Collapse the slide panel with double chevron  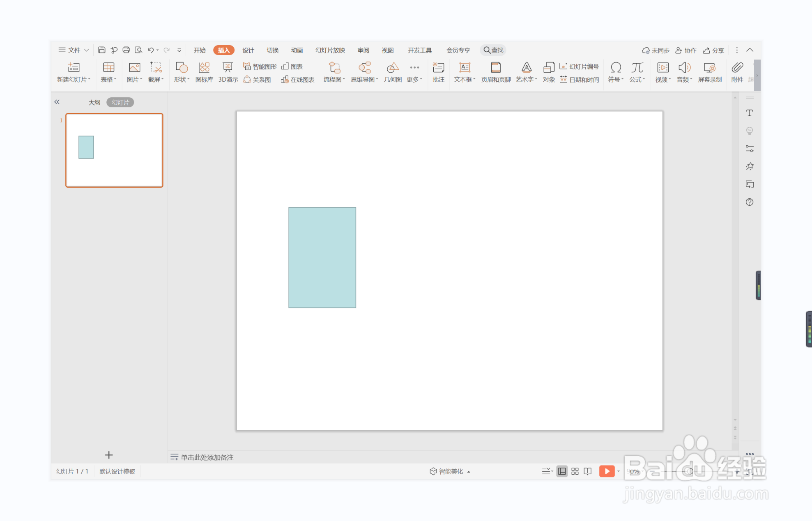[x=57, y=102]
